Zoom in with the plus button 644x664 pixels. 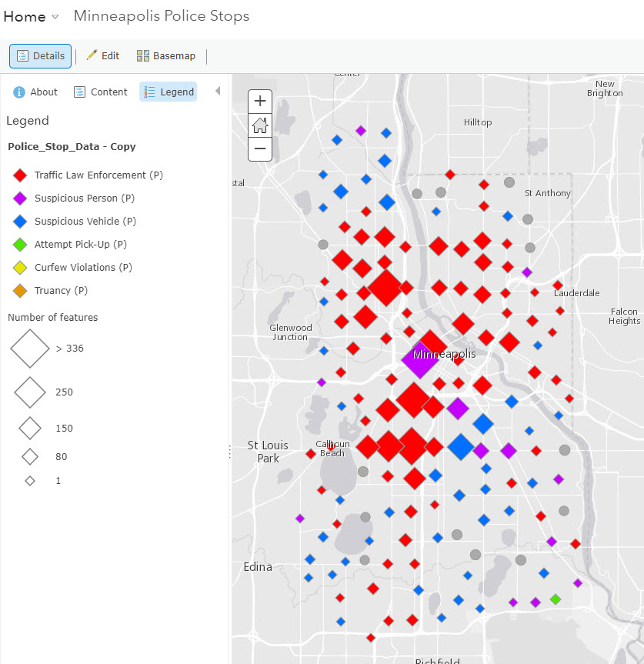point(260,102)
